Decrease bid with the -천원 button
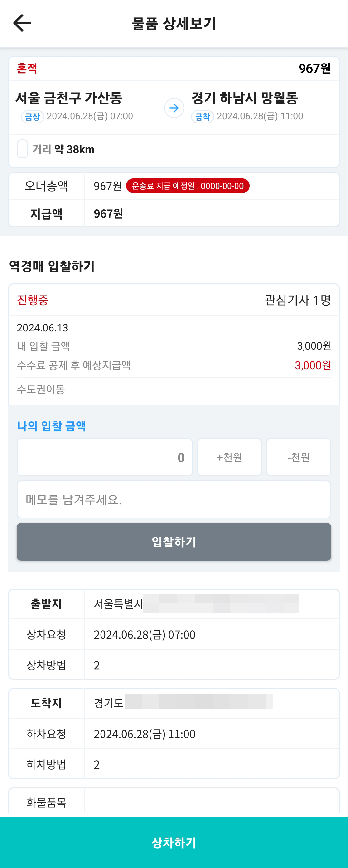348x868 pixels. point(298,457)
